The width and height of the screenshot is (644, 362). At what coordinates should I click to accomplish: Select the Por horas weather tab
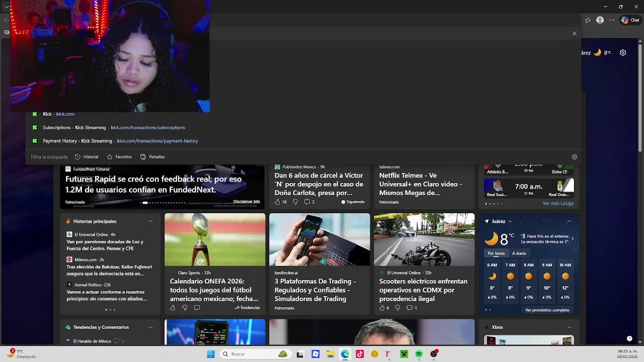[496, 253]
